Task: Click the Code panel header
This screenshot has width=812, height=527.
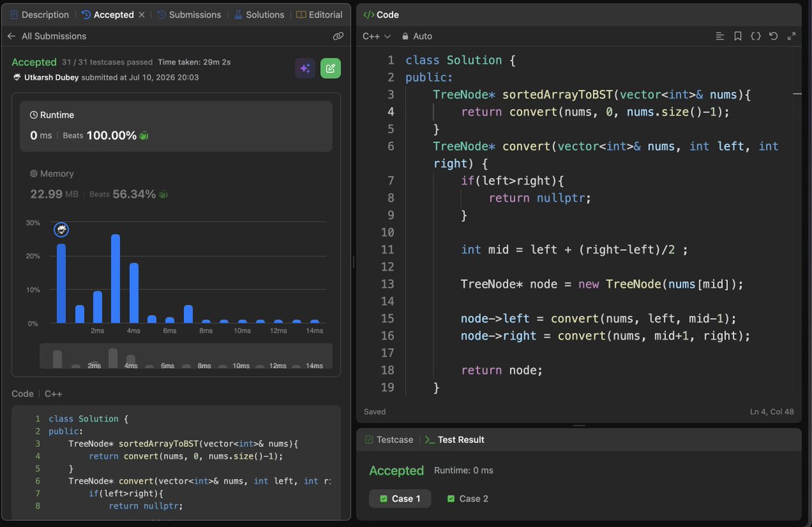Action: point(382,15)
